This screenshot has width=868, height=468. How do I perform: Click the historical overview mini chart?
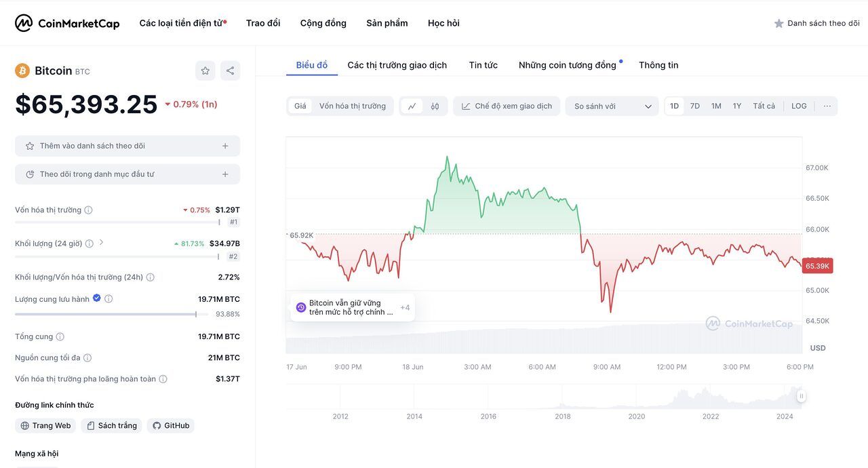[x=544, y=396]
